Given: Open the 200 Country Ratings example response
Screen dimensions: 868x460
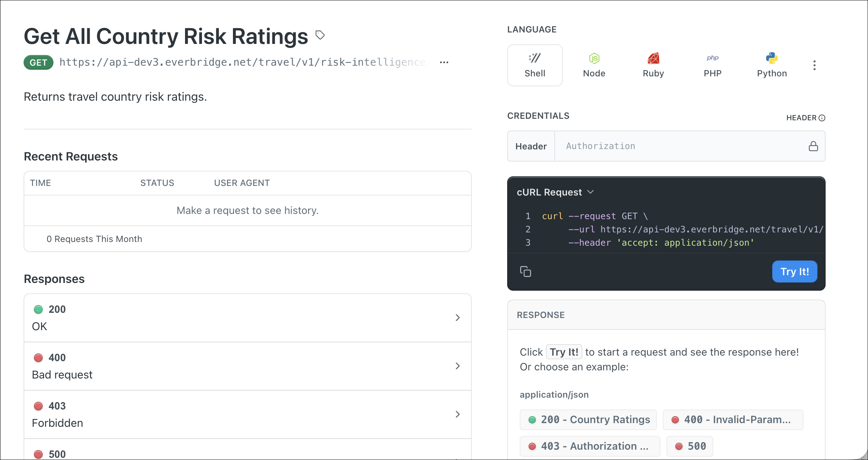Looking at the screenshot, I should tap(588, 419).
